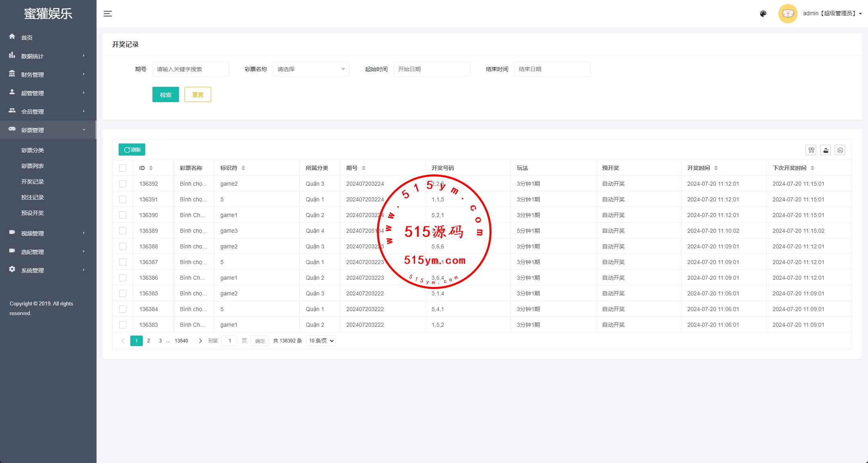868x463 pixels.
Task: Go to next page arrow
Action: click(x=200, y=341)
